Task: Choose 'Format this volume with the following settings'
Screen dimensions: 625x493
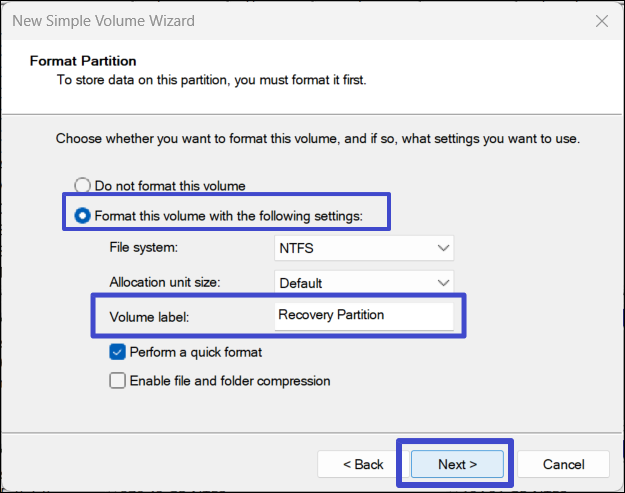Action: [83, 215]
